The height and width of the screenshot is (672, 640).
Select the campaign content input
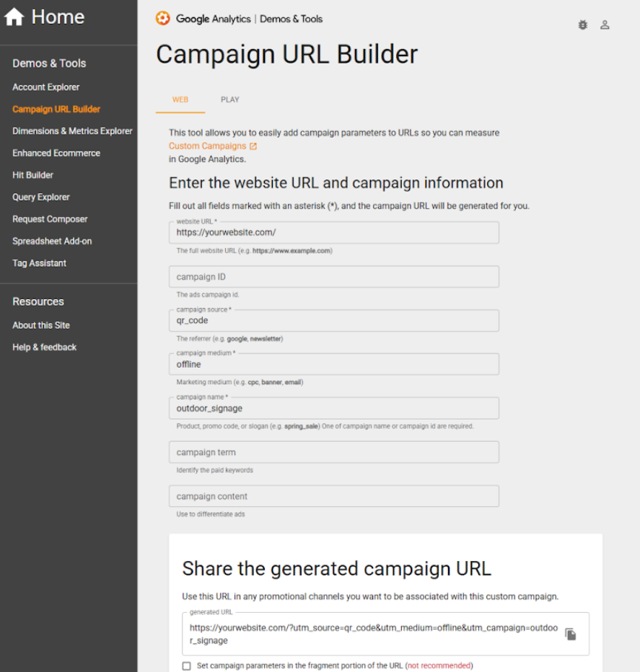point(334,496)
